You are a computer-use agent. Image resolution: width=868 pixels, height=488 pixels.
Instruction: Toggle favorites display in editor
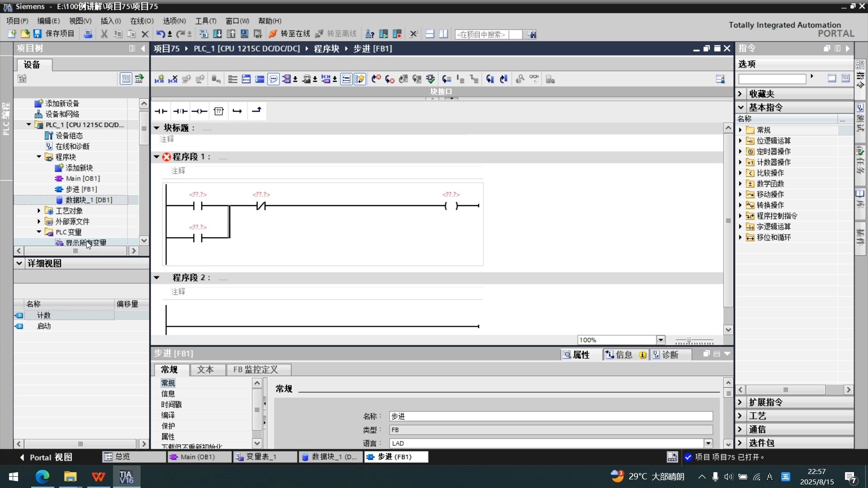coord(360,79)
